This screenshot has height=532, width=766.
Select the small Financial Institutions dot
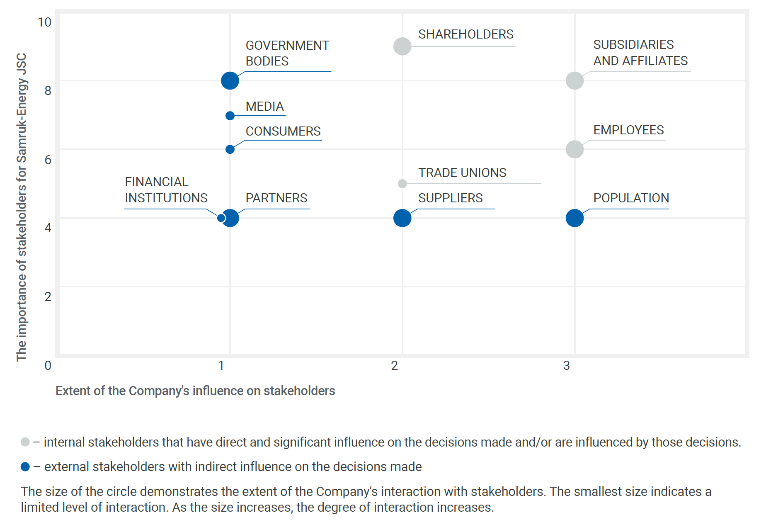pyautogui.click(x=221, y=218)
